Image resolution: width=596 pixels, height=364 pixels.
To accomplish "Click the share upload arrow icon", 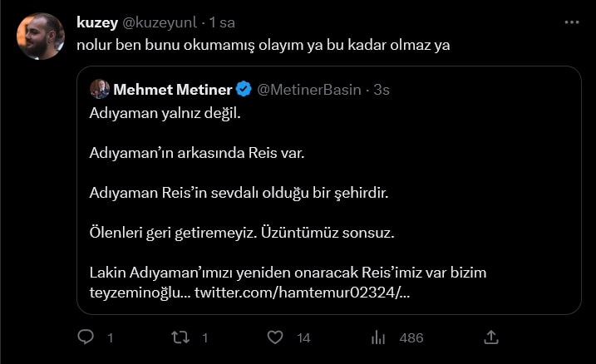I will [x=490, y=337].
